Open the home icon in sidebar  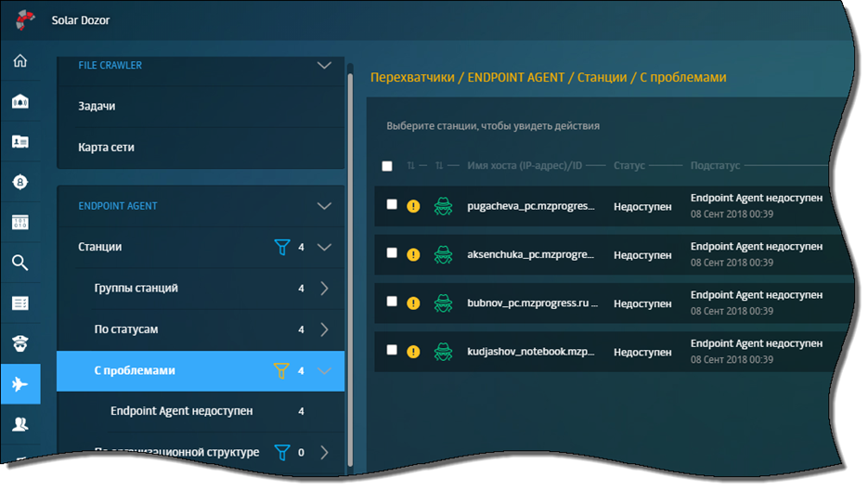coord(19,60)
